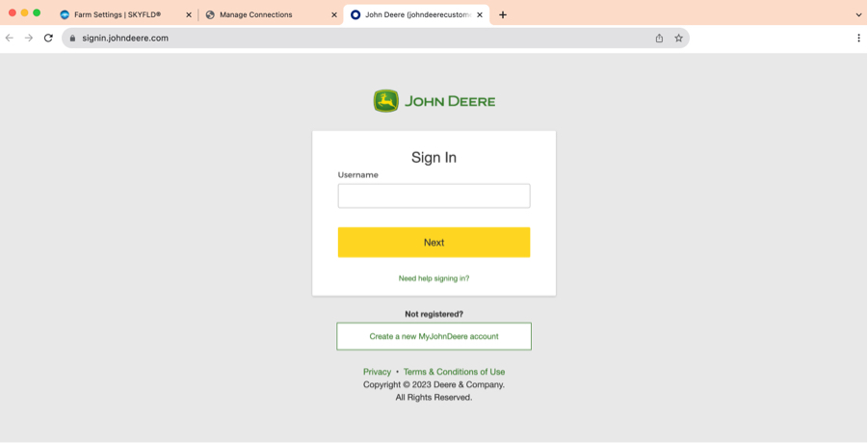
Task: Click the John Deere tab favicon
Action: point(355,15)
